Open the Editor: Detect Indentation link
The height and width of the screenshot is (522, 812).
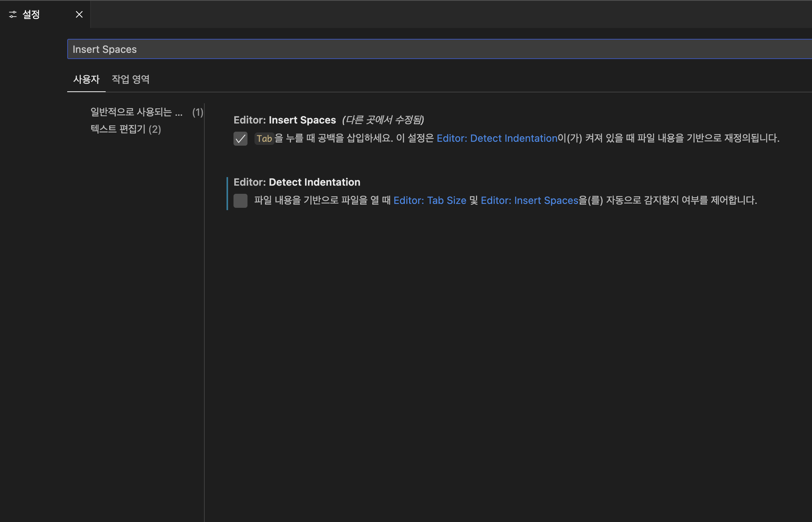tap(497, 138)
